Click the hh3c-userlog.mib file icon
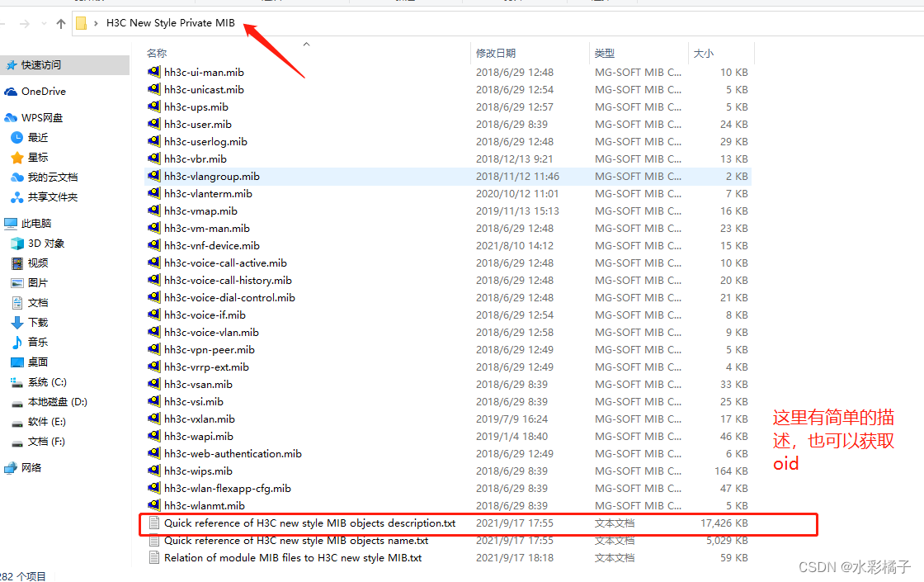The height and width of the screenshot is (582, 924). (x=153, y=141)
